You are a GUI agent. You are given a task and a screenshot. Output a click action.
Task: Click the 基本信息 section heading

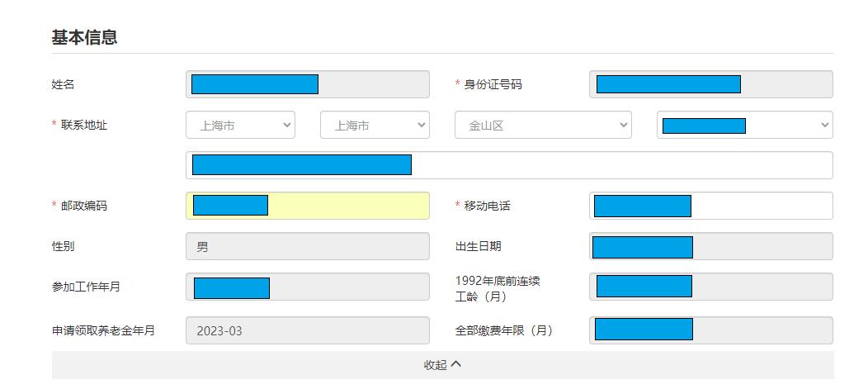tap(84, 37)
